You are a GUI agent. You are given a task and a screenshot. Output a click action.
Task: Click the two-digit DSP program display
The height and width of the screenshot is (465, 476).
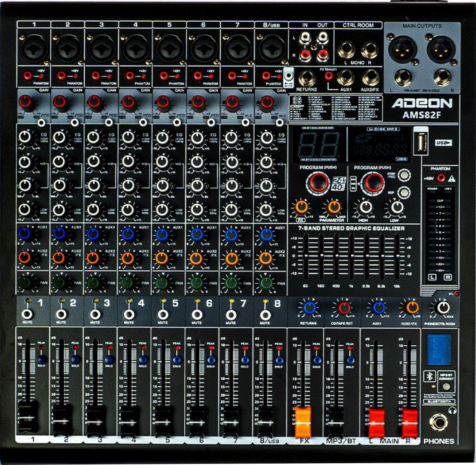(318, 145)
